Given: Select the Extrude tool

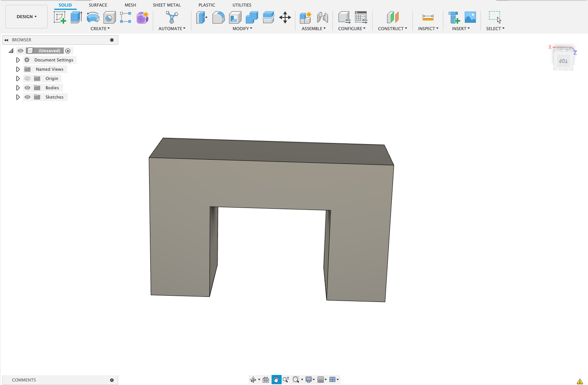Looking at the screenshot, I should (x=76, y=17).
